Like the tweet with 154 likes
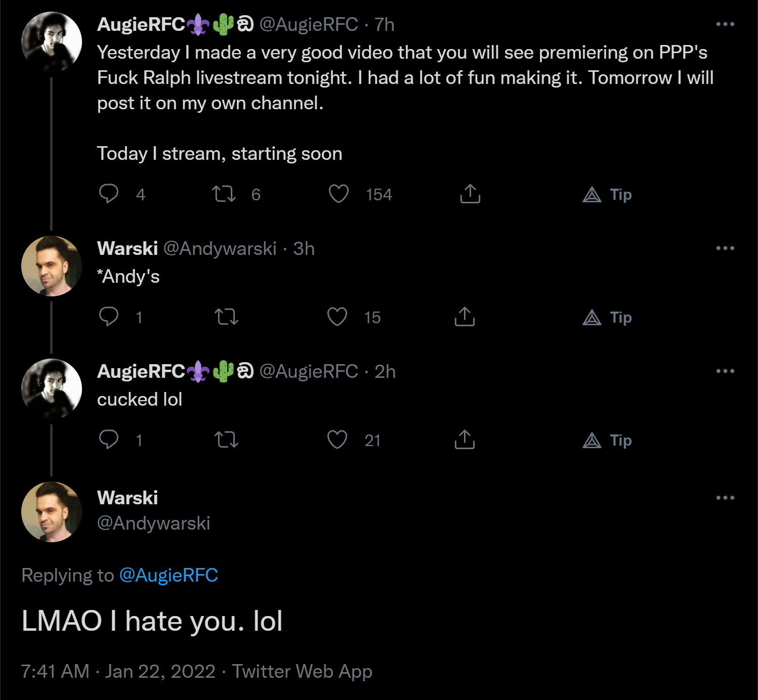Image resolution: width=758 pixels, height=700 pixels. pyautogui.click(x=339, y=194)
